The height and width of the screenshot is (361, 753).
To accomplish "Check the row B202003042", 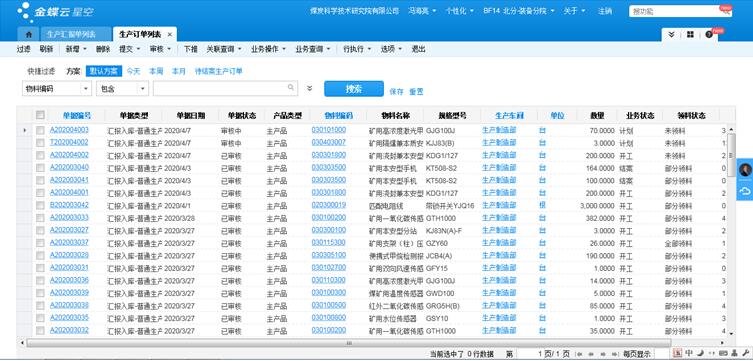I will (40, 205).
